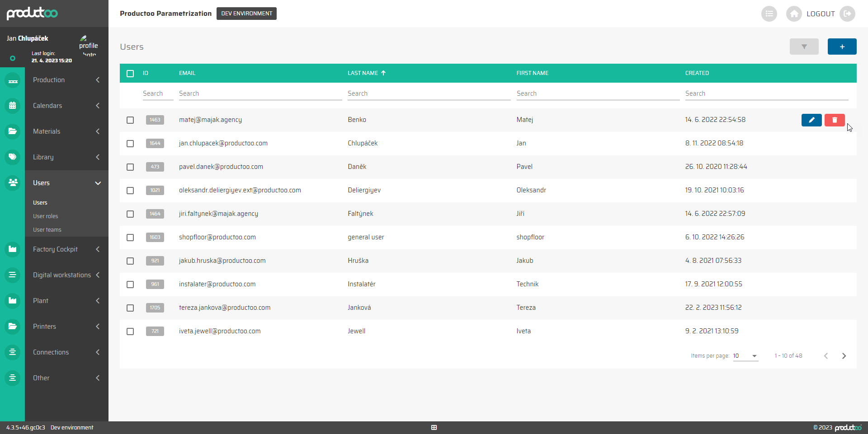Click the blue edit pencil for Benko

[811, 120]
